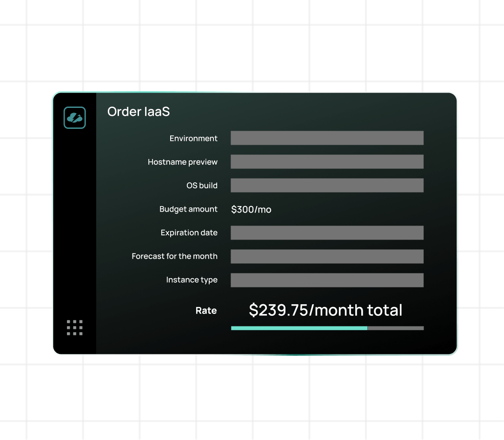Select the Environment field
The height and width of the screenshot is (440, 504).
(327, 138)
